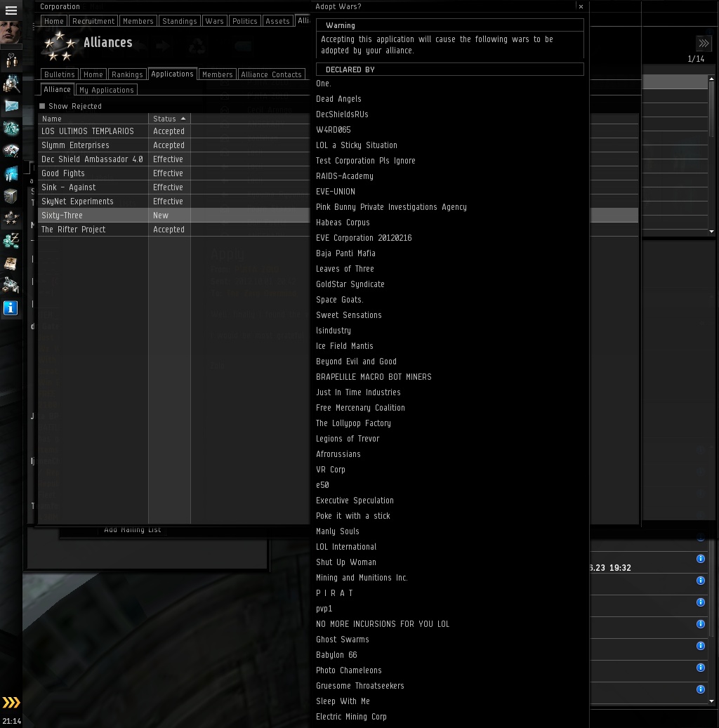Open the EVE Mail envelope icon
The image size is (719, 728).
click(11, 106)
